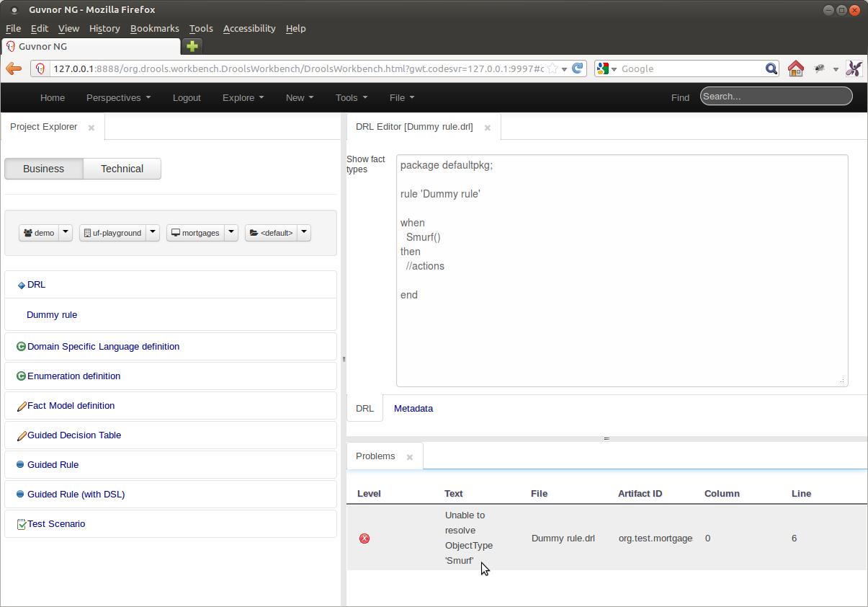Bookmark page with the star icon
Screen dimensions: 868x607
(x=552, y=68)
